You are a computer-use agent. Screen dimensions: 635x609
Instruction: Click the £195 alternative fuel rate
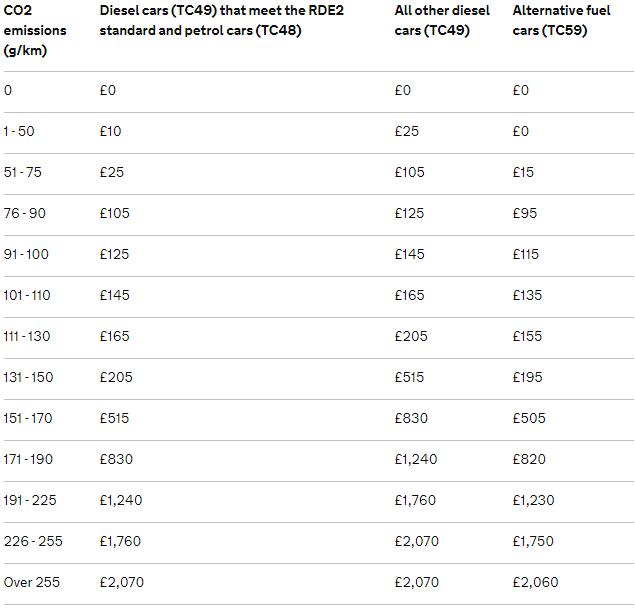pos(527,377)
